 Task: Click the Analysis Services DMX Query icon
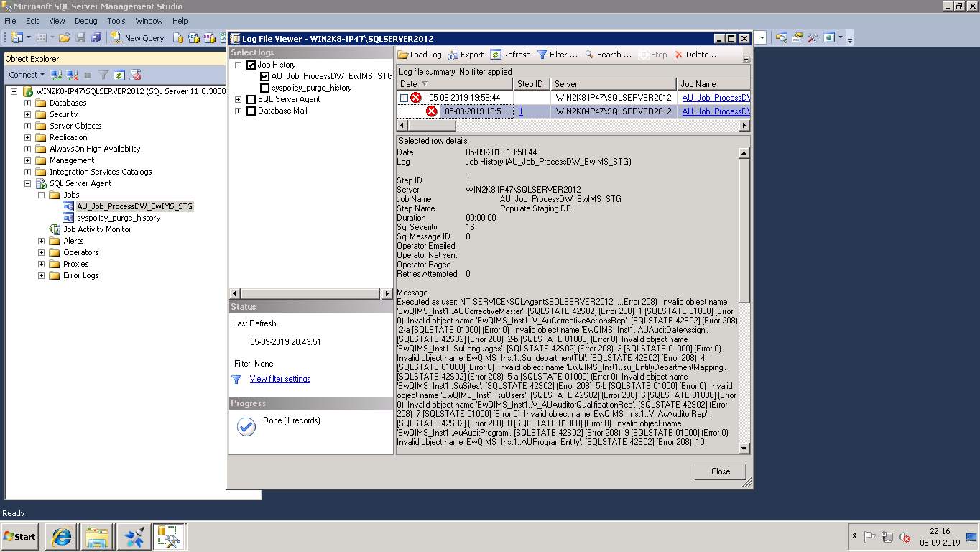[208, 37]
